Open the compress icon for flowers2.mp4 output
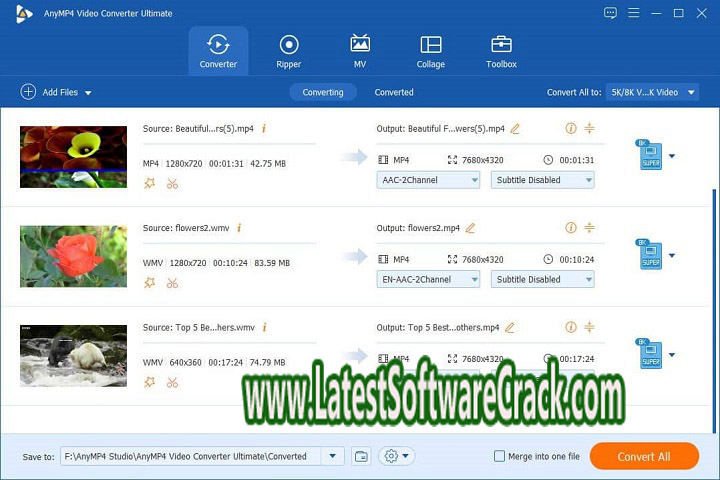 pyautogui.click(x=590, y=227)
